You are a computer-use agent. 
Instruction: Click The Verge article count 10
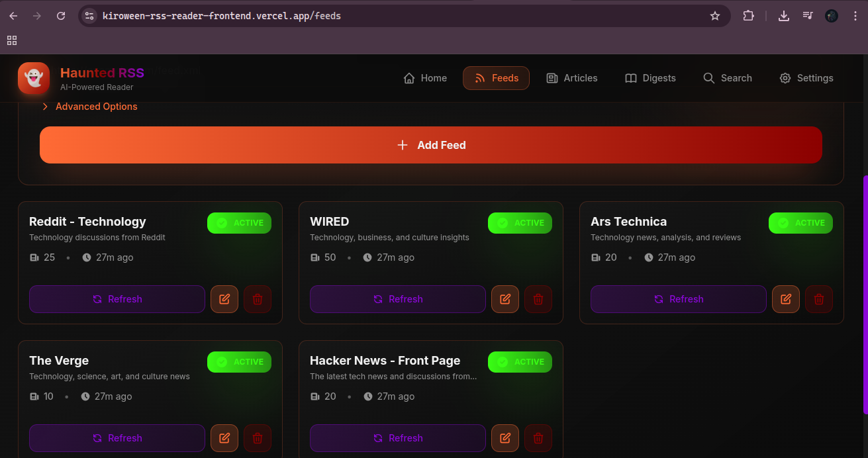[x=42, y=396]
